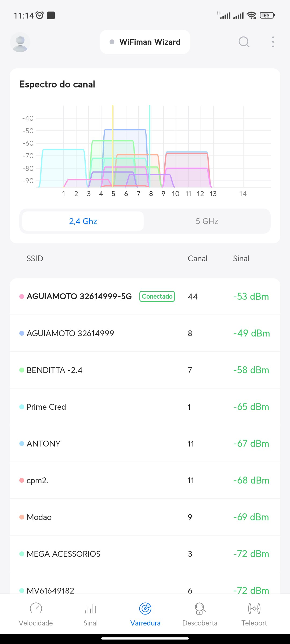Click the blue dot beside AGUIAMOTO 32614999
The image size is (290, 644).
[22, 333]
